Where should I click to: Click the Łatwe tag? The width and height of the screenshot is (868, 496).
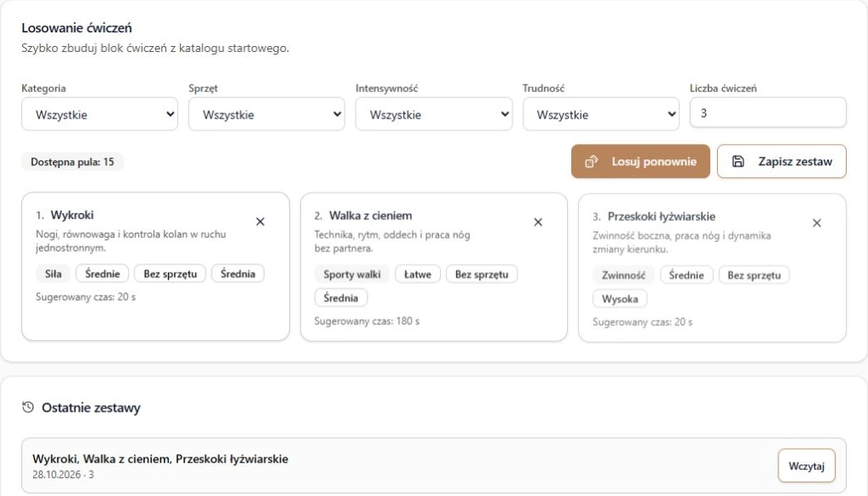[x=418, y=274]
